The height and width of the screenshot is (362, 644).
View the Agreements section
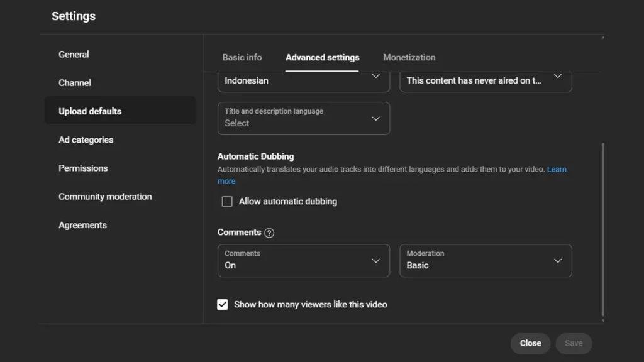(82, 224)
